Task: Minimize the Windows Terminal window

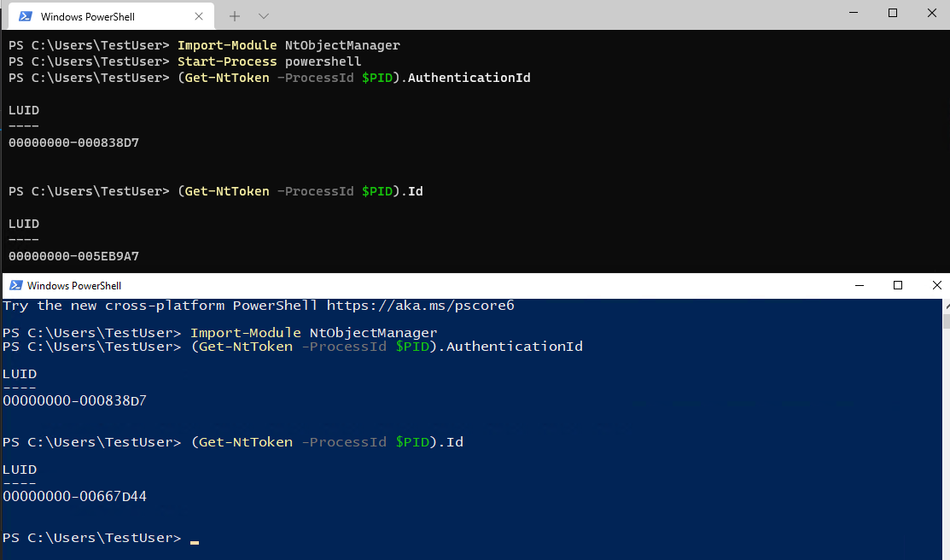Action: 854,13
